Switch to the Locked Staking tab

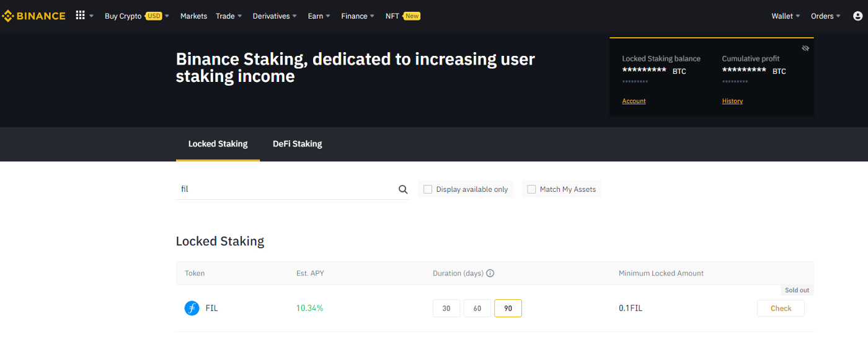[218, 144]
